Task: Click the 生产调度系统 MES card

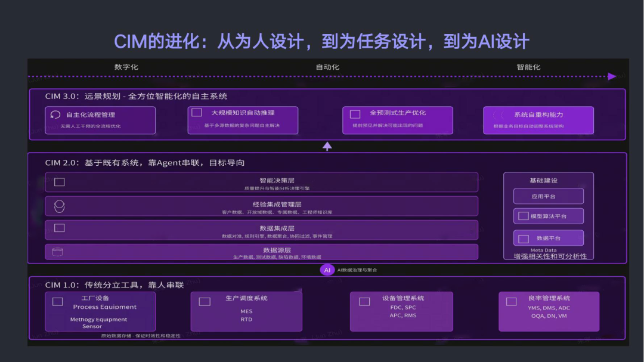Action: 246,311
